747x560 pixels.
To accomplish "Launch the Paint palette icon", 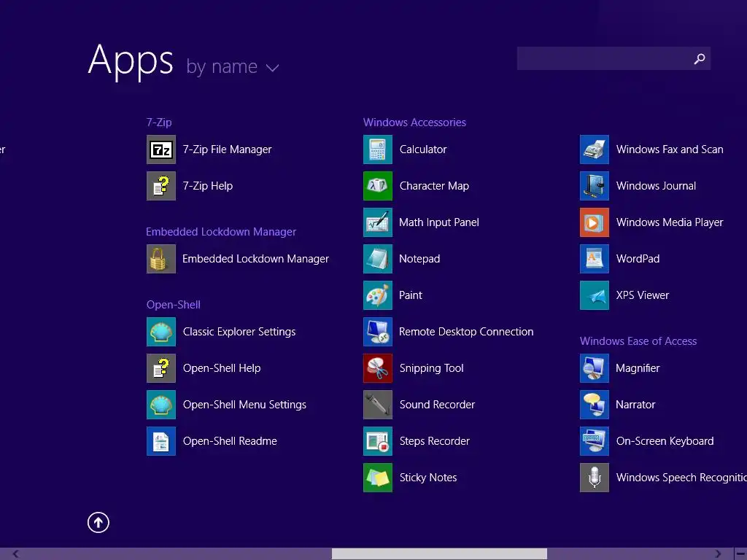I will point(378,295).
